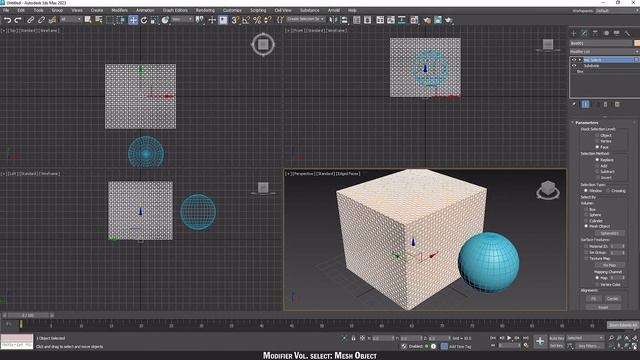Open the Render Setup icon

[x=427, y=20]
